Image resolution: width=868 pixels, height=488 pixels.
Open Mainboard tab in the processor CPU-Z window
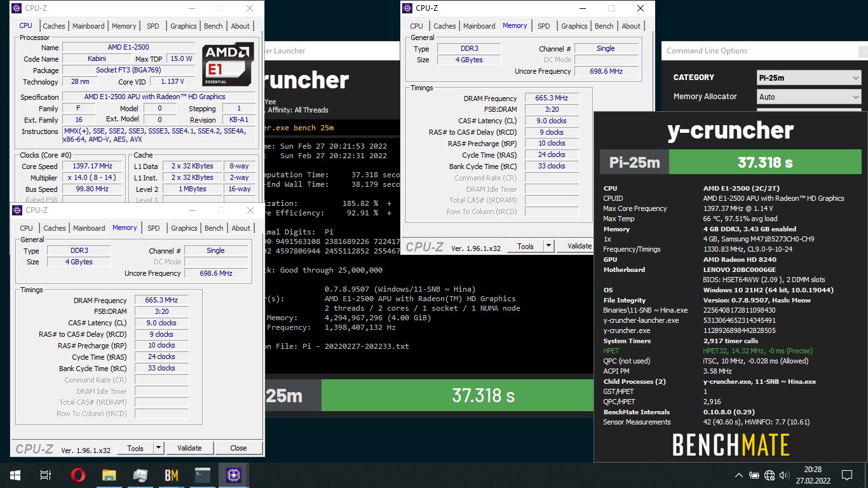click(x=88, y=26)
